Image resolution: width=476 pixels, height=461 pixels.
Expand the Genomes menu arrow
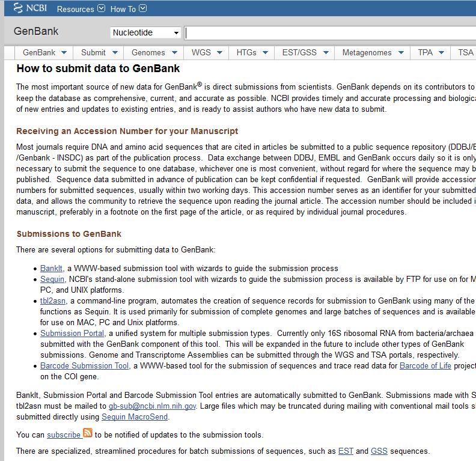(x=174, y=53)
